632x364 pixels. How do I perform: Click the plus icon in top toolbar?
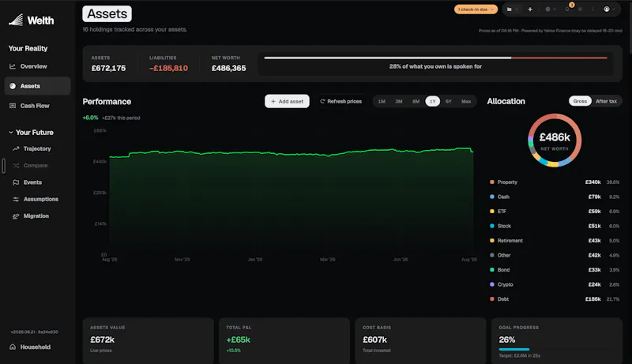point(530,9)
